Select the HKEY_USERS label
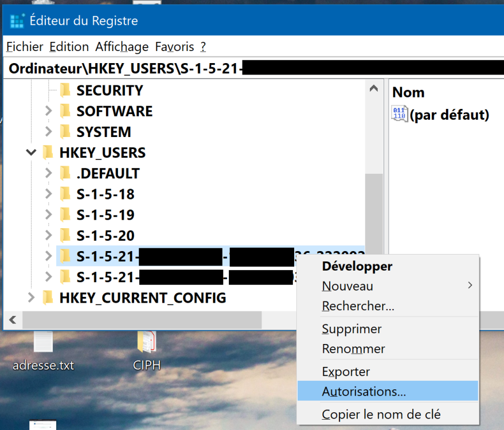Screen dimensions: 504x430 point(103,153)
